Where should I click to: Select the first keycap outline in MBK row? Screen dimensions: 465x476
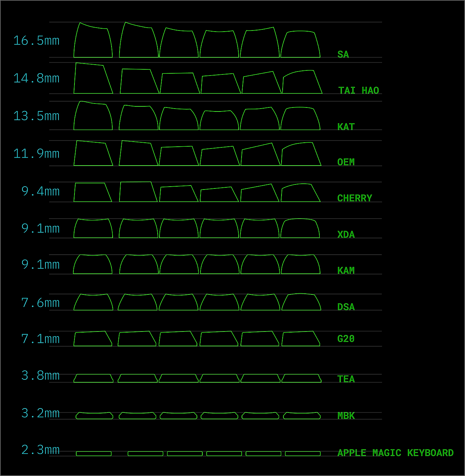94,416
